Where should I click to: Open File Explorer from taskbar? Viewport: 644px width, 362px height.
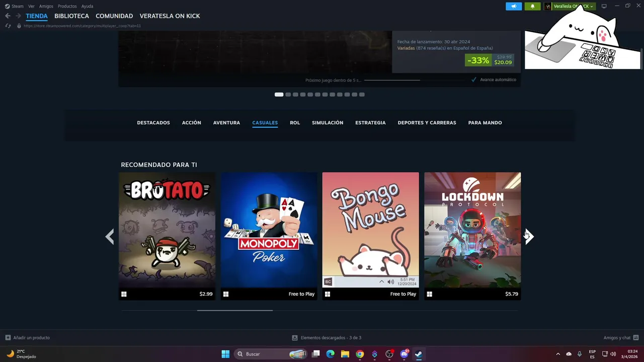[345, 354]
